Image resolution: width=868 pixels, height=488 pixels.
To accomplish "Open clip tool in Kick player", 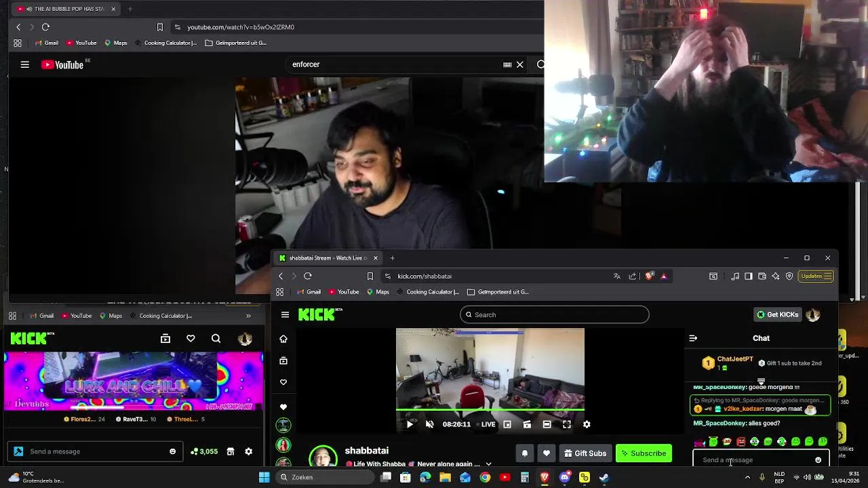I will coord(527,424).
